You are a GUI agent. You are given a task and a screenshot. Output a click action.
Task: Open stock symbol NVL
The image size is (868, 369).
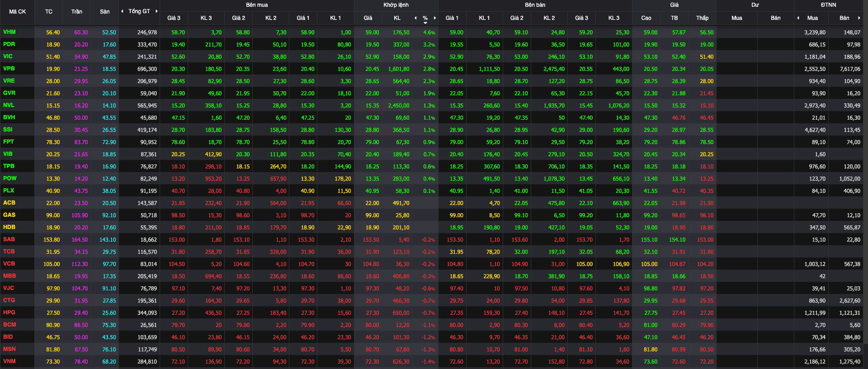9,105
